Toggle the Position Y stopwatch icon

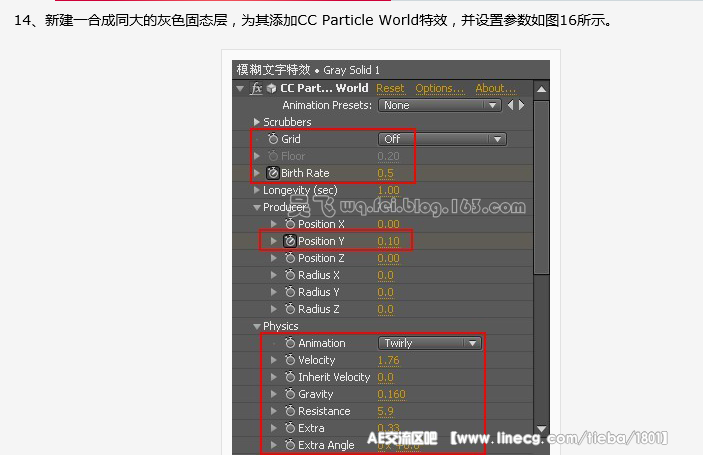point(290,241)
